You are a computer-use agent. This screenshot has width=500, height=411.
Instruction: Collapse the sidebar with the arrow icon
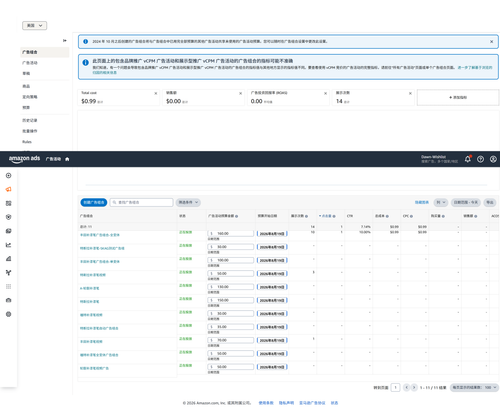65,41
